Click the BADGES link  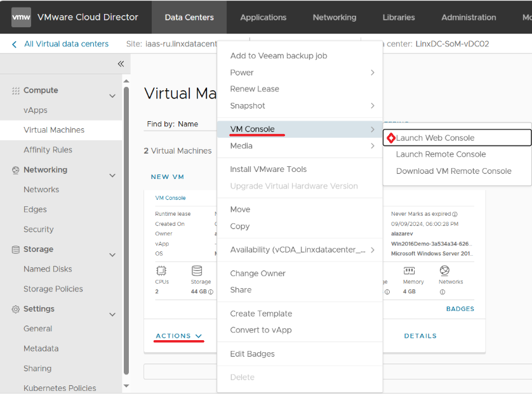[460, 309]
